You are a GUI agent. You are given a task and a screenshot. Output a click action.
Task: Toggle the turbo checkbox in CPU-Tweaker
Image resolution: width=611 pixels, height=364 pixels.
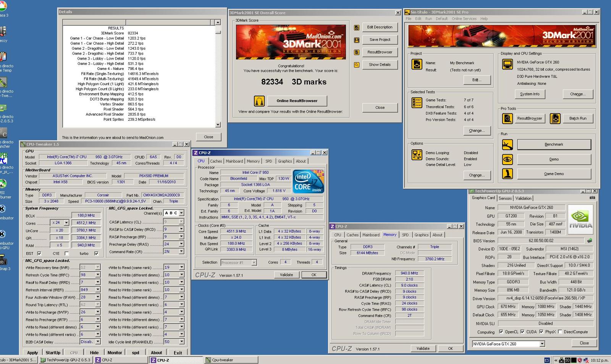tap(96, 254)
